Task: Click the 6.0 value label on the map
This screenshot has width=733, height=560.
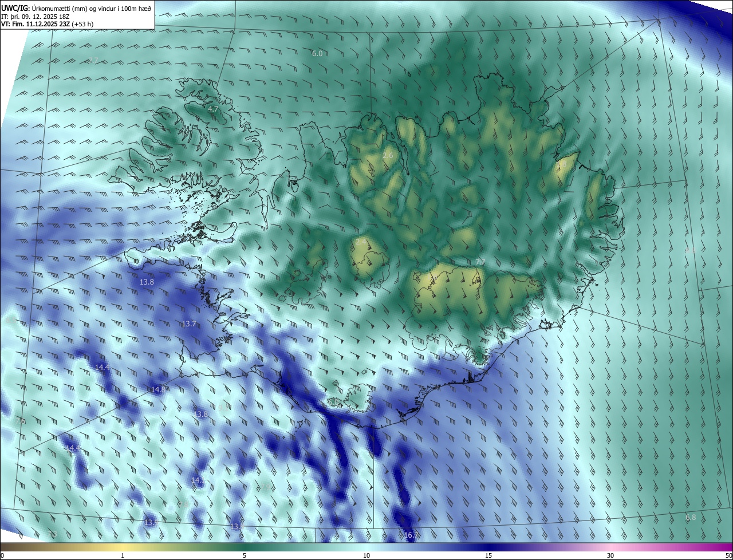Action: click(317, 53)
